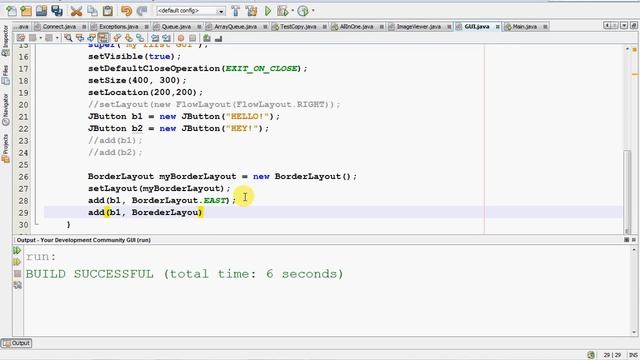
Task: Show opened documents list dropdown
Action: [624, 26]
